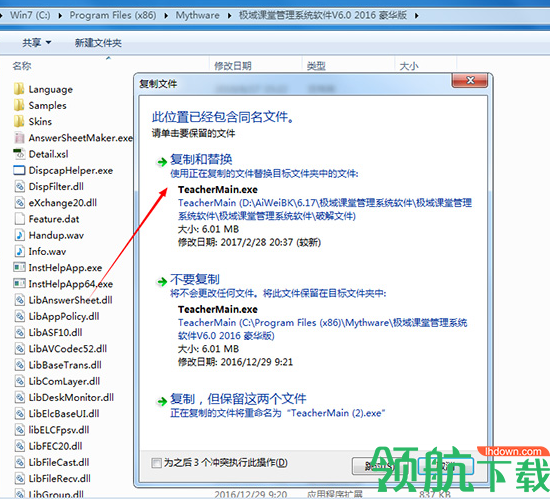Click the green arrow beside 复制和替换
550x499 pixels.
[x=162, y=162]
